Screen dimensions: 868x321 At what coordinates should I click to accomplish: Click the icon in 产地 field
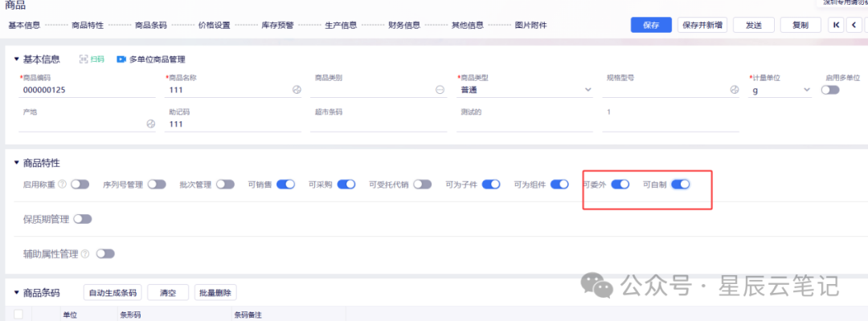(150, 124)
